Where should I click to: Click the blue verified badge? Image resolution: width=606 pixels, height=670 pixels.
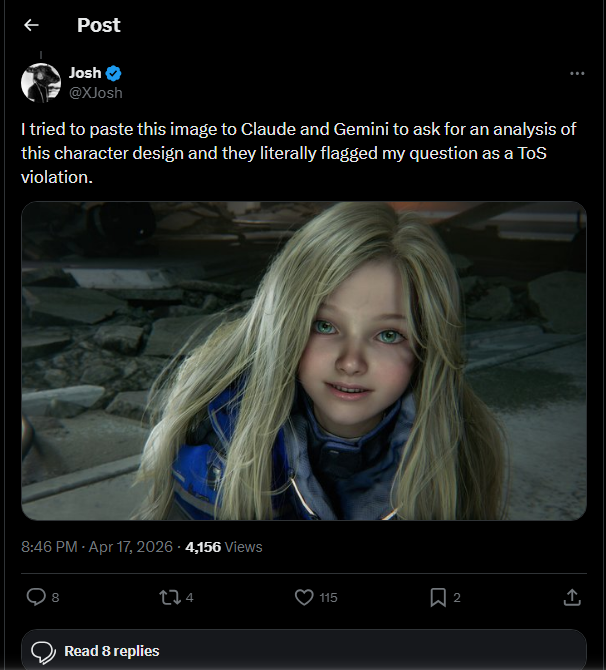(x=115, y=73)
